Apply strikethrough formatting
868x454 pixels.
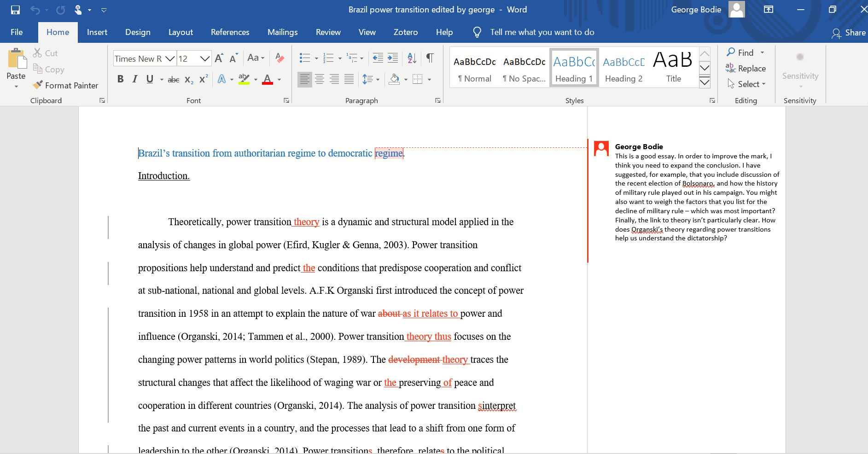click(x=174, y=80)
